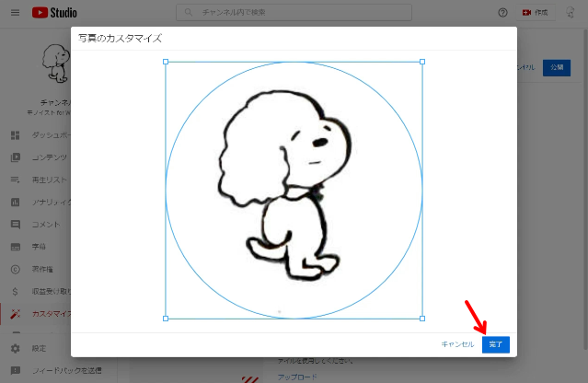Open the 設定 gear icon

(x=16, y=349)
